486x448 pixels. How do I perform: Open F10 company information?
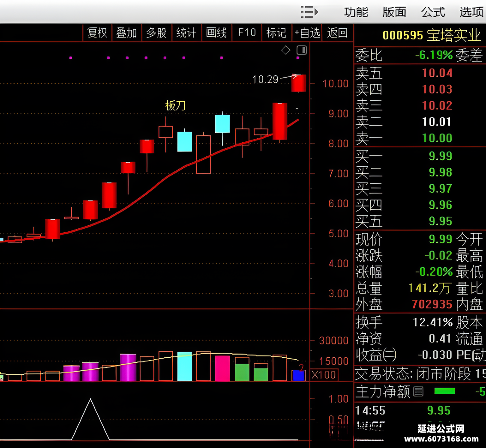(x=247, y=33)
